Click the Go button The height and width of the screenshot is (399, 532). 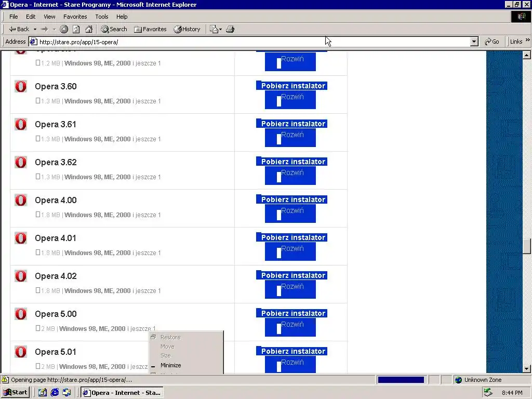(492, 42)
